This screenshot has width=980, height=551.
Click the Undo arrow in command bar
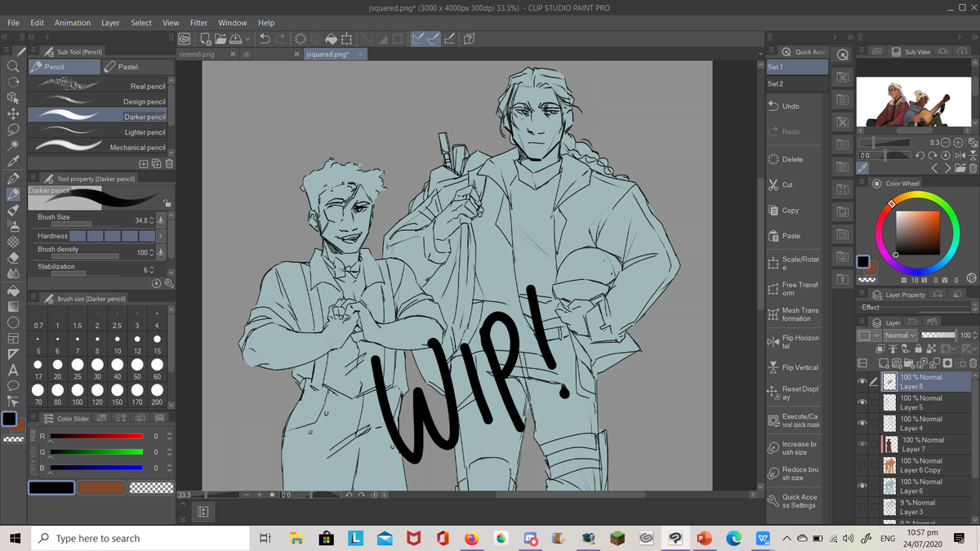[x=265, y=38]
